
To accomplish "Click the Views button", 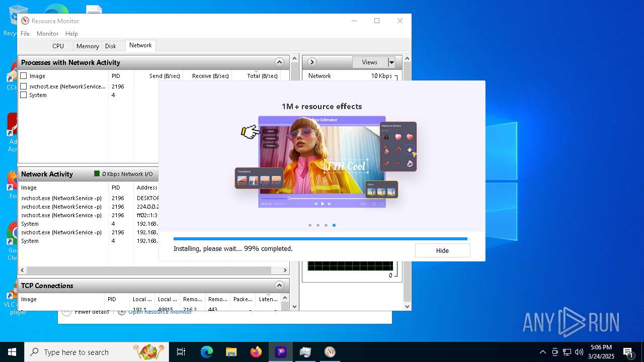I will click(x=370, y=62).
